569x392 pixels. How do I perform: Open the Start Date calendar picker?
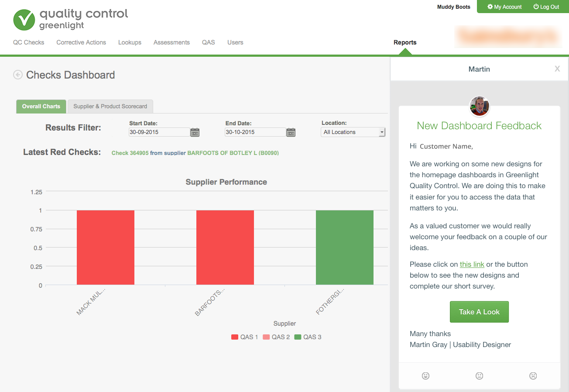click(194, 131)
